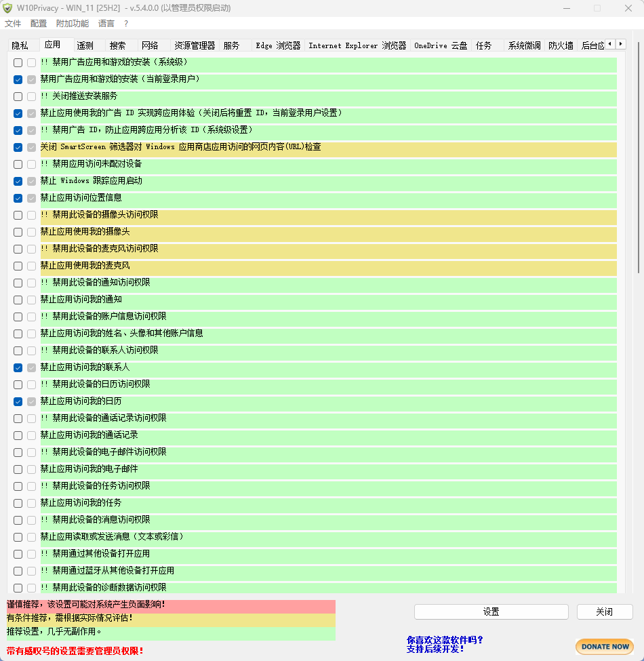The width and height of the screenshot is (644, 661).
Task: Check 禁止应用访问我的通话记录
Action: [18, 435]
